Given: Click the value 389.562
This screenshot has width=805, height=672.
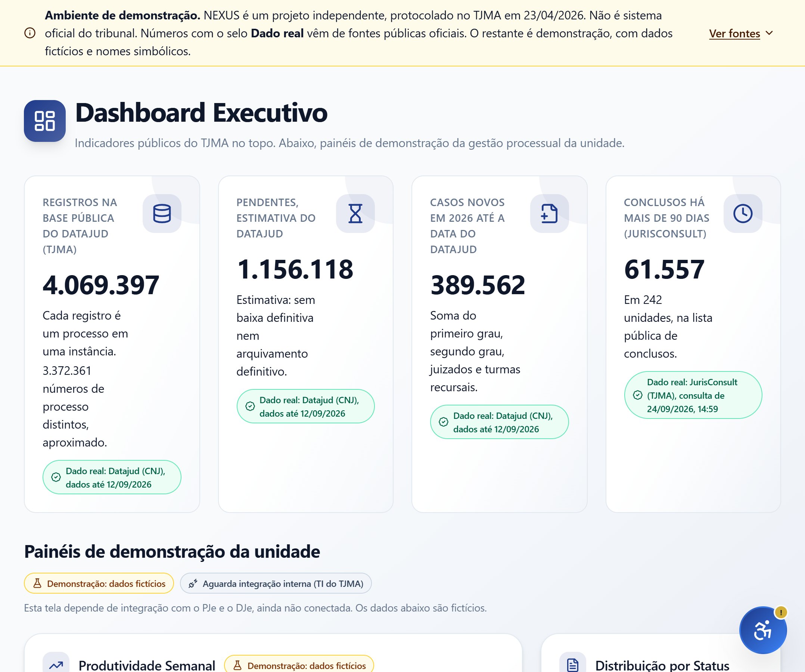Looking at the screenshot, I should coord(478,285).
